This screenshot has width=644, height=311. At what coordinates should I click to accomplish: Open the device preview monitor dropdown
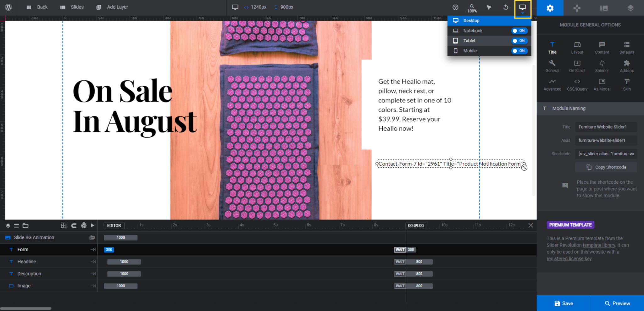523,8
